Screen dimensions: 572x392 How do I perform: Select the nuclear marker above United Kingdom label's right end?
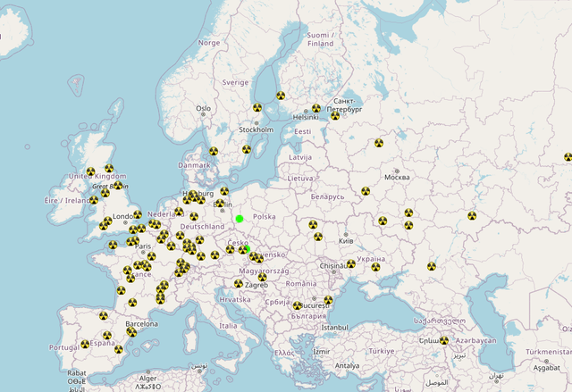[x=109, y=168]
